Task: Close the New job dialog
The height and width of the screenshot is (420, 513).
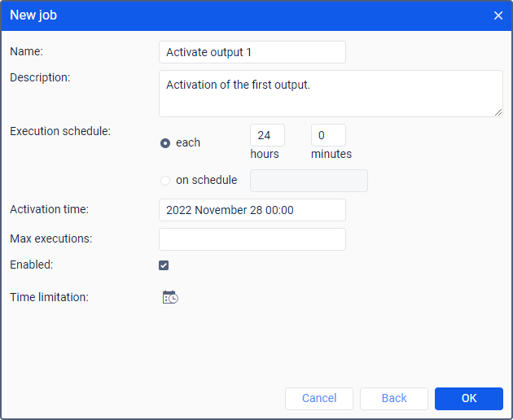Action: coord(498,15)
